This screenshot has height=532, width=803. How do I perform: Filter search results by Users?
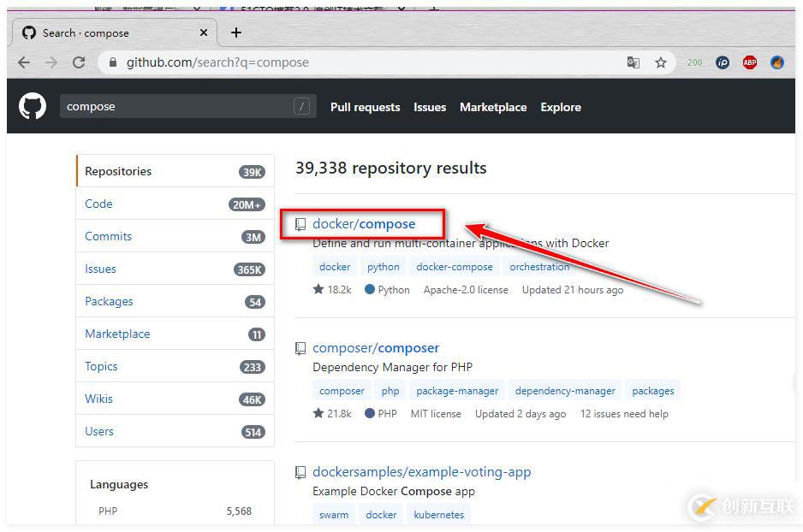coord(175,431)
